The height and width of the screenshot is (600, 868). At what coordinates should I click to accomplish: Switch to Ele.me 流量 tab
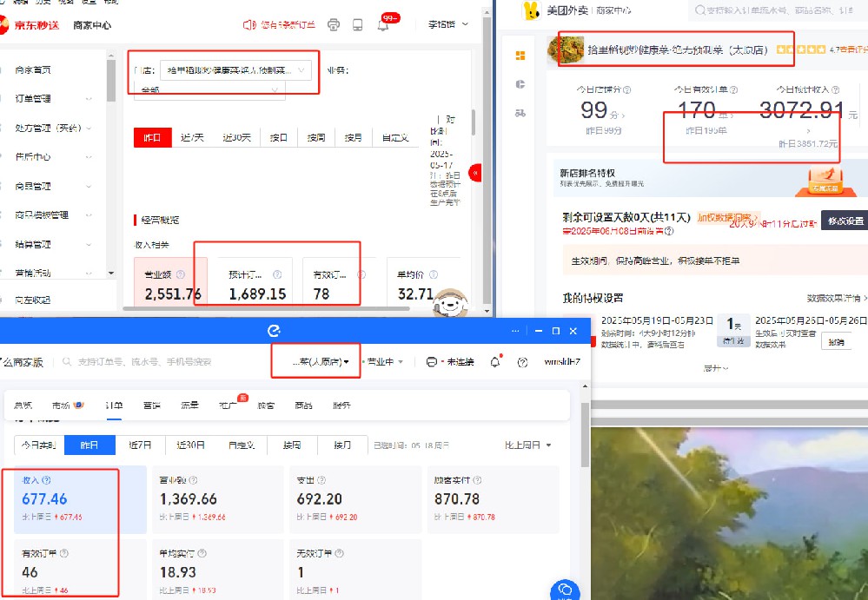[x=189, y=405]
